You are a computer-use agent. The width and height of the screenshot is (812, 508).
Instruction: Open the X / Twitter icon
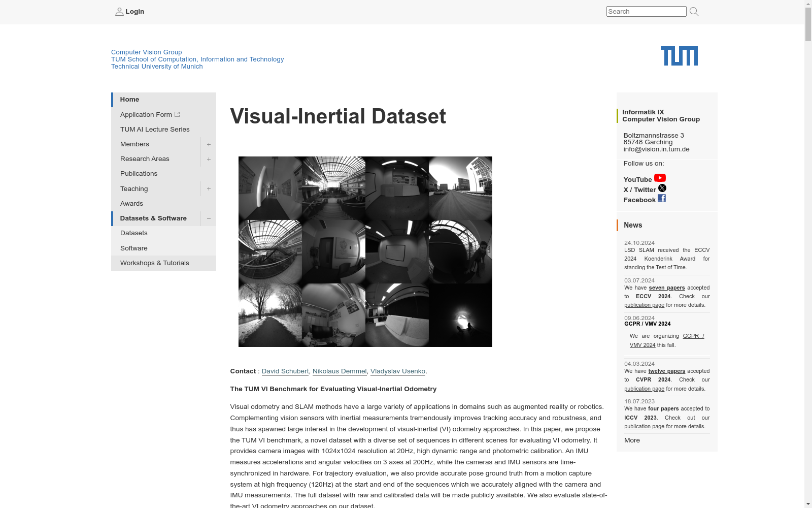(662, 188)
